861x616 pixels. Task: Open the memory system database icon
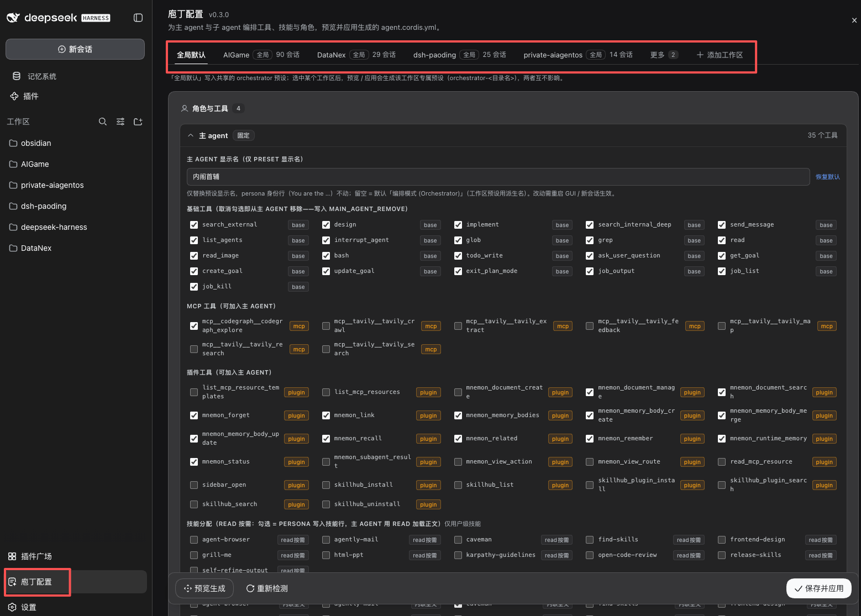[17, 76]
